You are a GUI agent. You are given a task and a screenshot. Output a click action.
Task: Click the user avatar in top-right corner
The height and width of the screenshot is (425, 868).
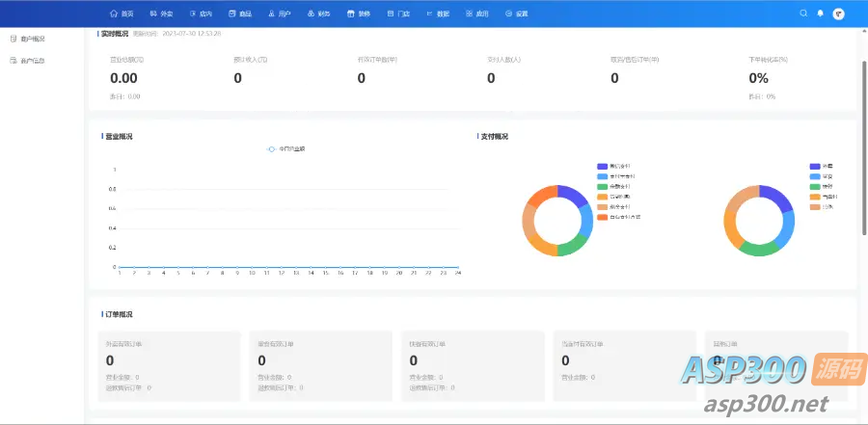point(838,13)
